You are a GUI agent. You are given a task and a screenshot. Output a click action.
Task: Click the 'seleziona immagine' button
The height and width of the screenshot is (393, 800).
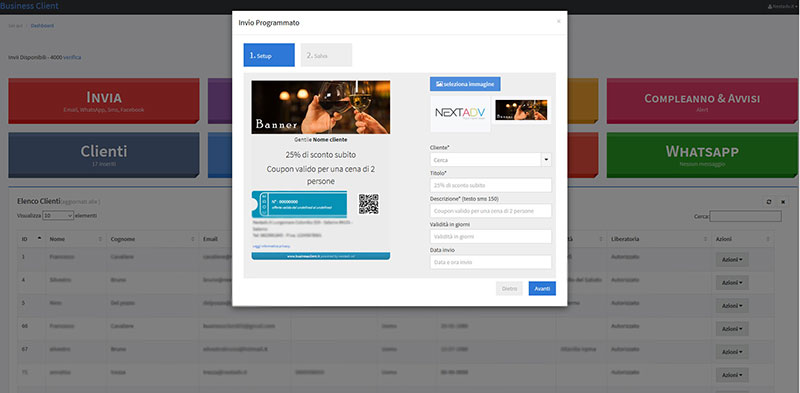tap(465, 84)
